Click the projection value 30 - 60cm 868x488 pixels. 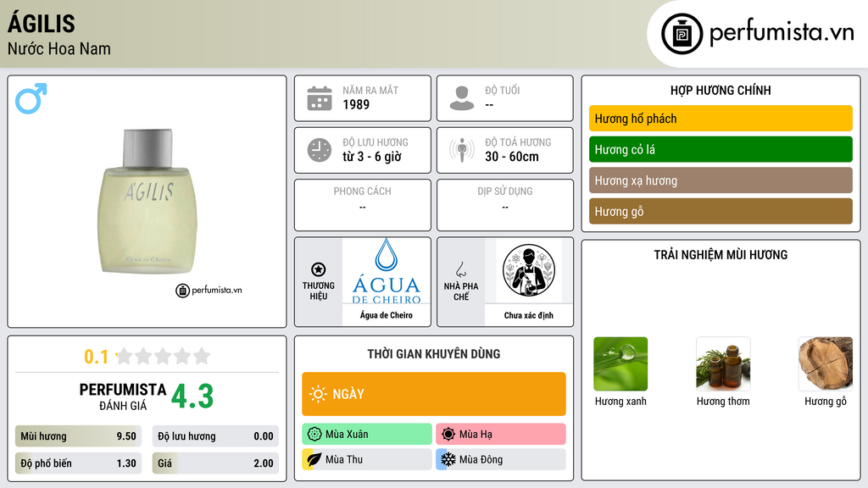pos(511,157)
